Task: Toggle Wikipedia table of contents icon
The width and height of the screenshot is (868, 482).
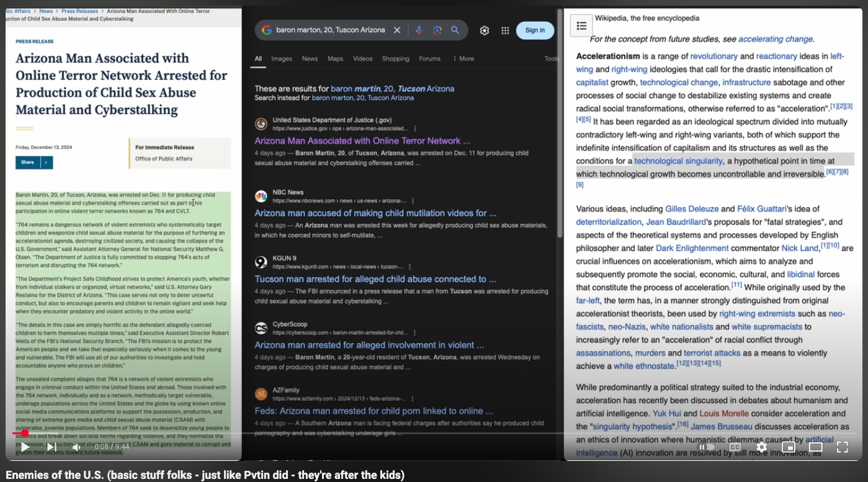Action: click(581, 25)
